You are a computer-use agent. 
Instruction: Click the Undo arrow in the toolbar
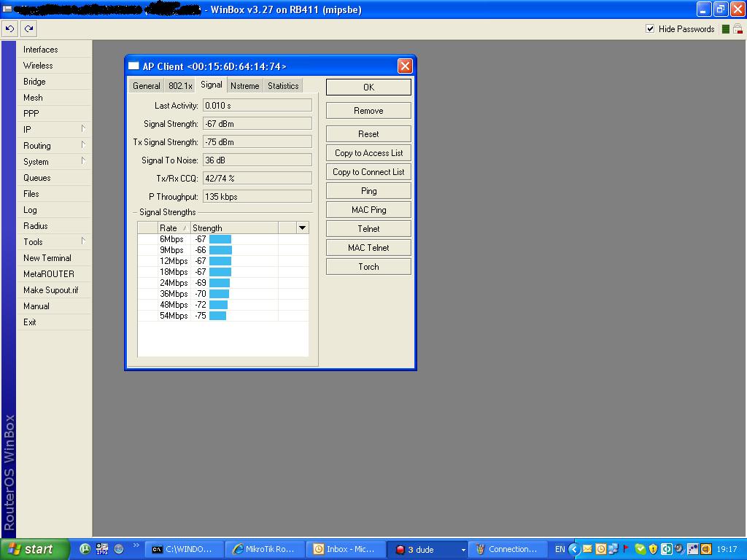pos(9,29)
